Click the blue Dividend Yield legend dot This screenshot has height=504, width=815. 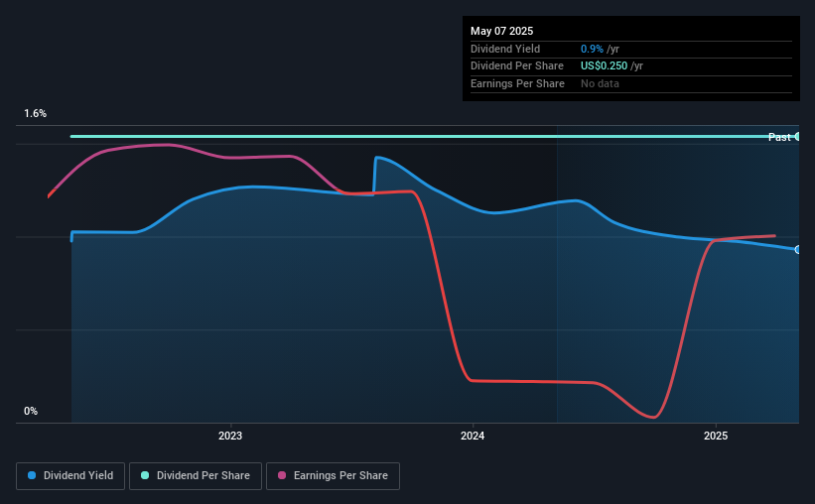(x=32, y=475)
